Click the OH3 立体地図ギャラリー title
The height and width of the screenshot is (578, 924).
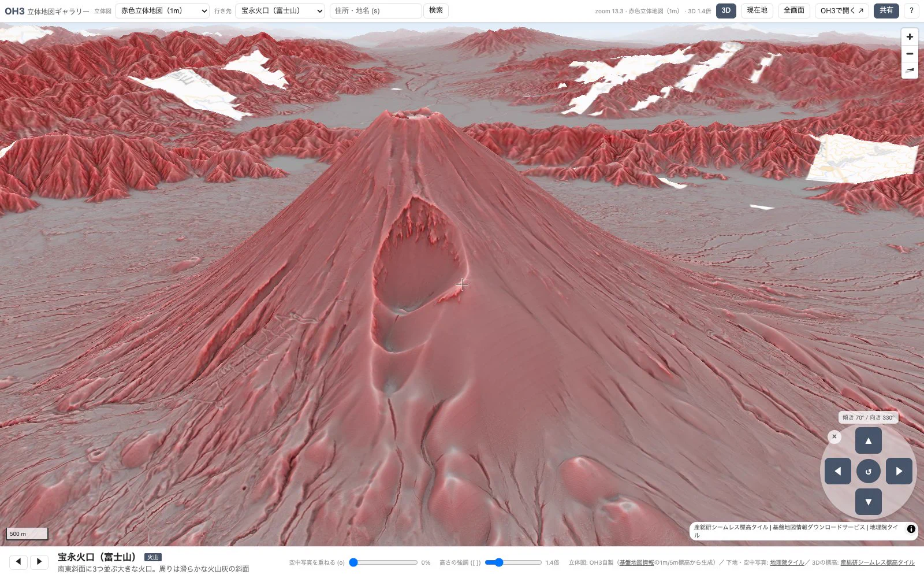47,11
